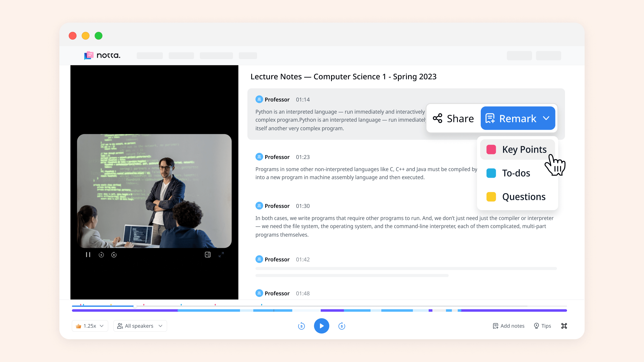Select Questions remark type
Image resolution: width=644 pixels, height=362 pixels.
pyautogui.click(x=524, y=196)
